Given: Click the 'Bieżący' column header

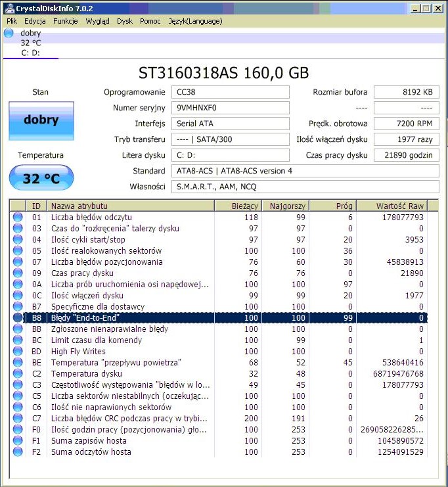Looking at the screenshot, I should point(238,206).
